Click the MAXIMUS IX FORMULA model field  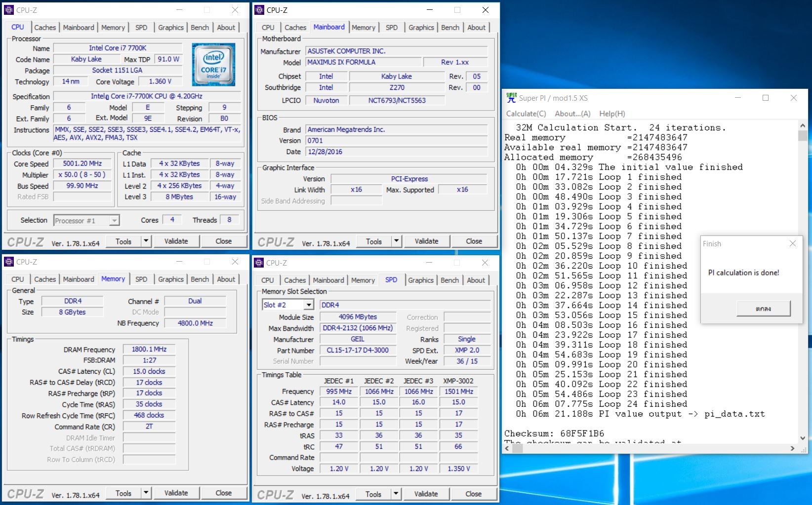click(x=364, y=62)
